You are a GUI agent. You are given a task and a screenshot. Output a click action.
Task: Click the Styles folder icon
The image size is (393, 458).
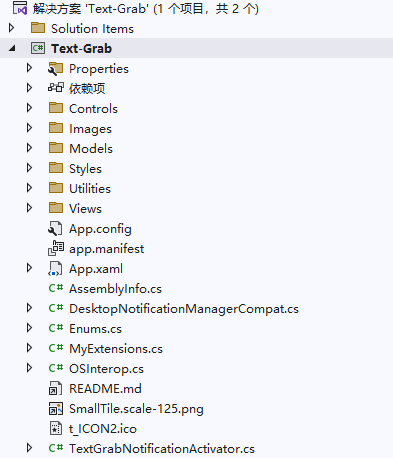[55, 168]
